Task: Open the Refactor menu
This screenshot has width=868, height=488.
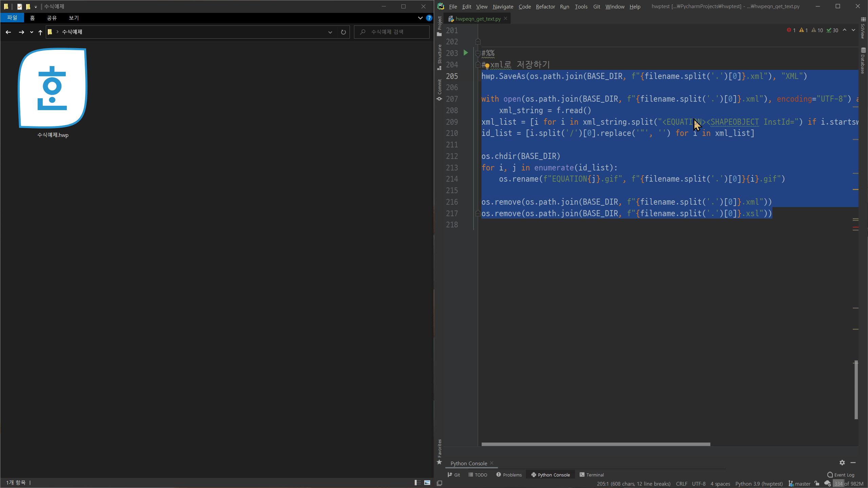Action: coord(545,6)
